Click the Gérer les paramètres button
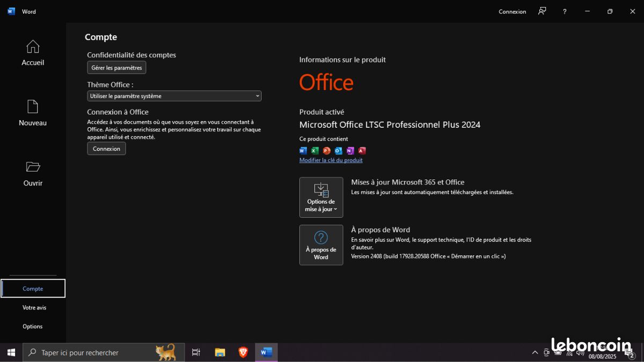Screen dimensions: 644x362 tap(116, 68)
